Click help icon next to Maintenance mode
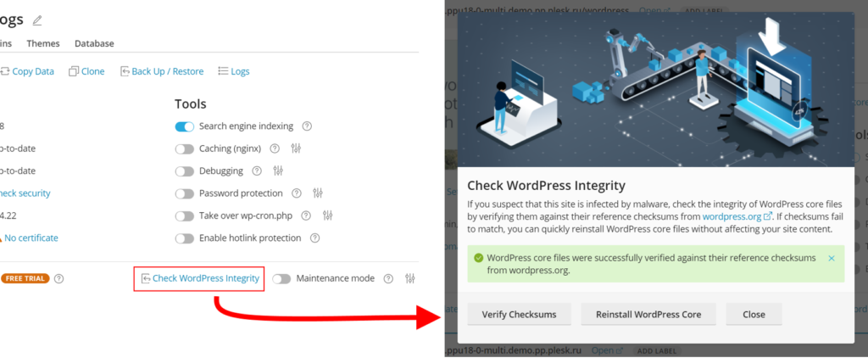The height and width of the screenshot is (358, 868). pyautogui.click(x=388, y=278)
